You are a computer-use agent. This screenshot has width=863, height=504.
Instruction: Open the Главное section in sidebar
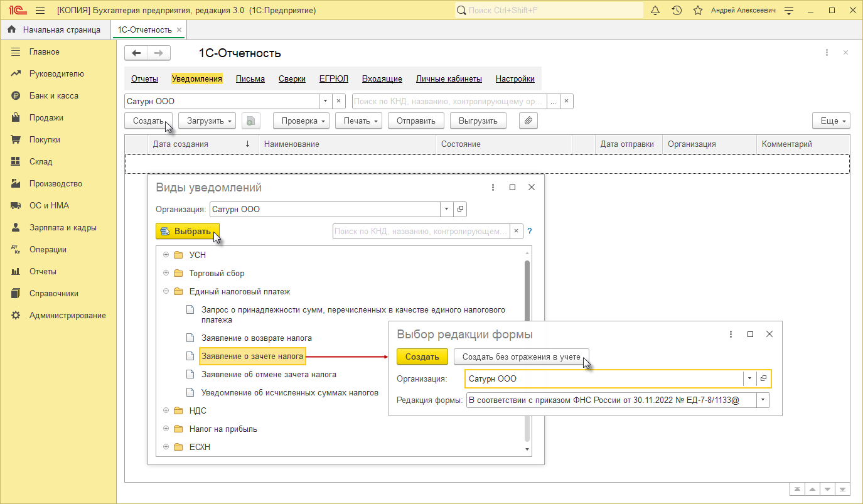coord(45,52)
